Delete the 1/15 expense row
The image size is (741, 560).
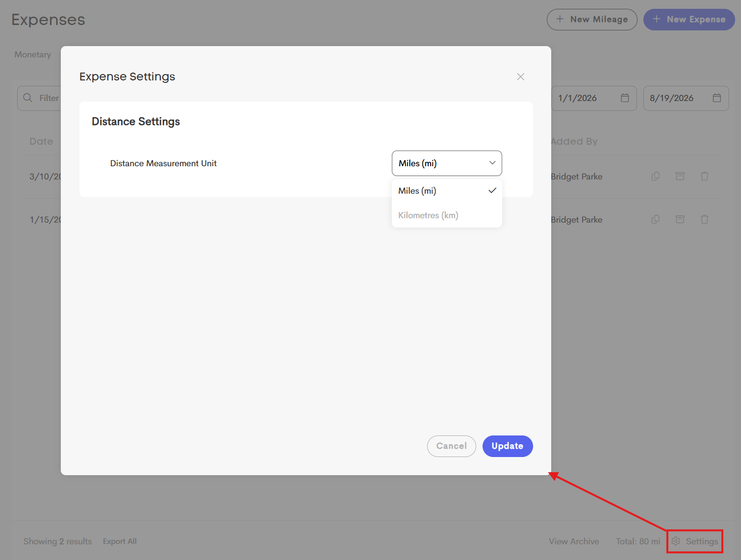pos(705,219)
